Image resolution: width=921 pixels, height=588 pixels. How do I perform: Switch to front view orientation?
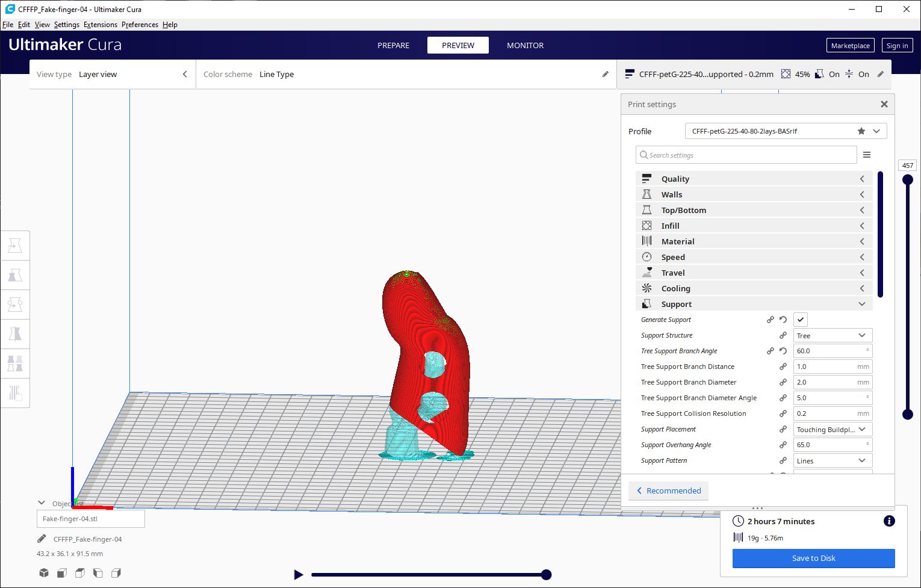62,573
